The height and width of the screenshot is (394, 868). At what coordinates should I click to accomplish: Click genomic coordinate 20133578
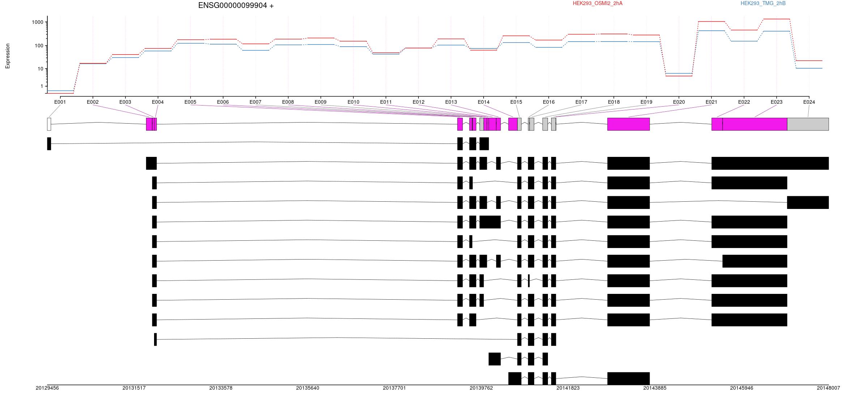tap(221, 388)
